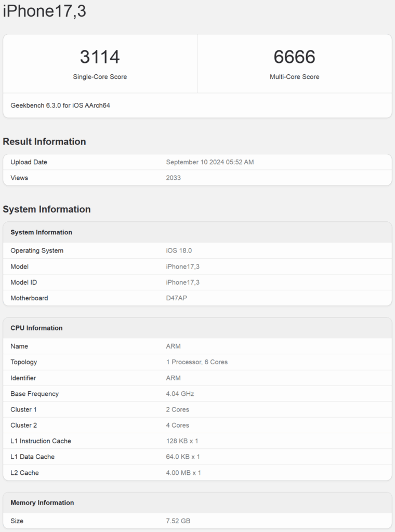395x532 pixels.
Task: Click the iPhone17,3 page title
Action: (45, 11)
